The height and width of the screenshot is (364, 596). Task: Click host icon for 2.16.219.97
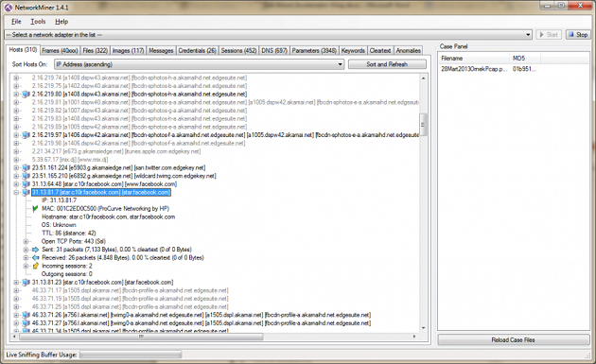tap(26, 135)
